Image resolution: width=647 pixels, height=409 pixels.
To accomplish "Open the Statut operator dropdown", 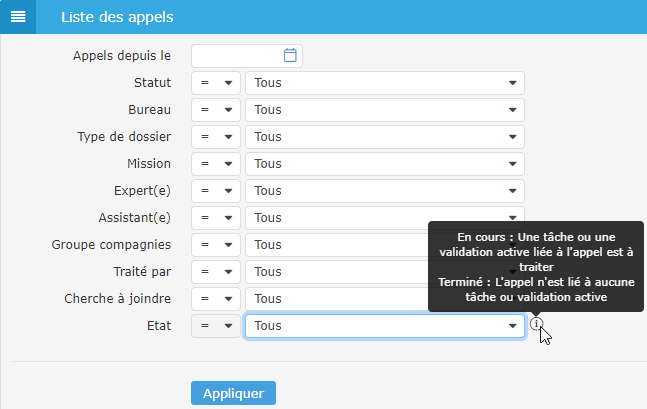I will pos(215,83).
